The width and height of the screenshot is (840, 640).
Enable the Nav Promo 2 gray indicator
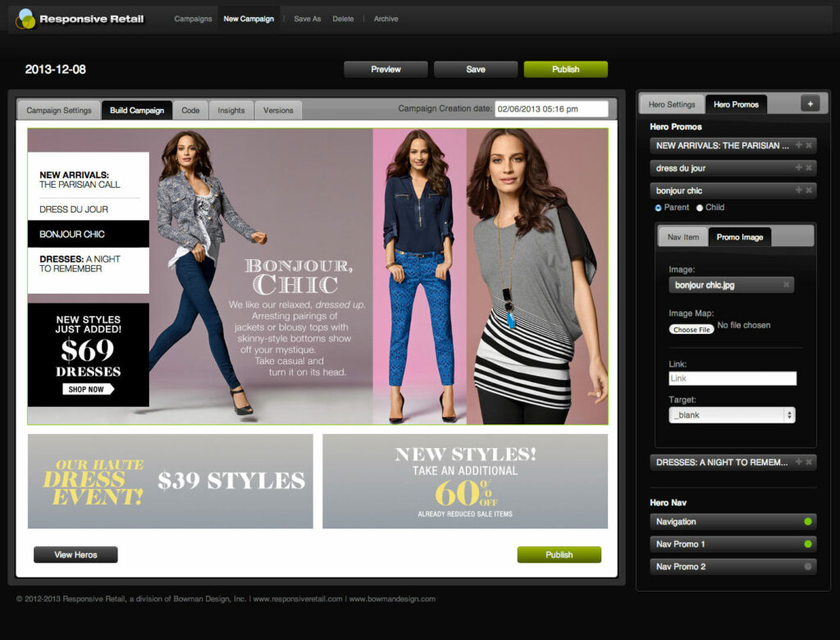(x=808, y=567)
